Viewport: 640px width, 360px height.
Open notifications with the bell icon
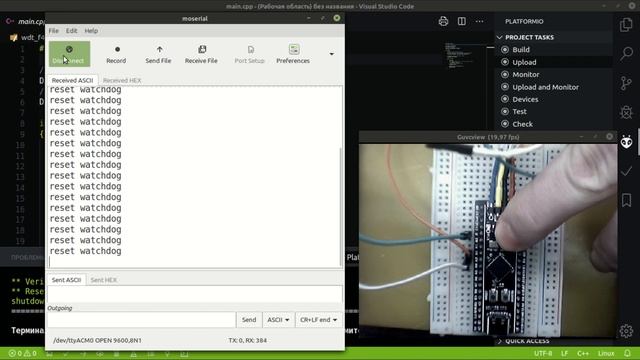(627, 353)
